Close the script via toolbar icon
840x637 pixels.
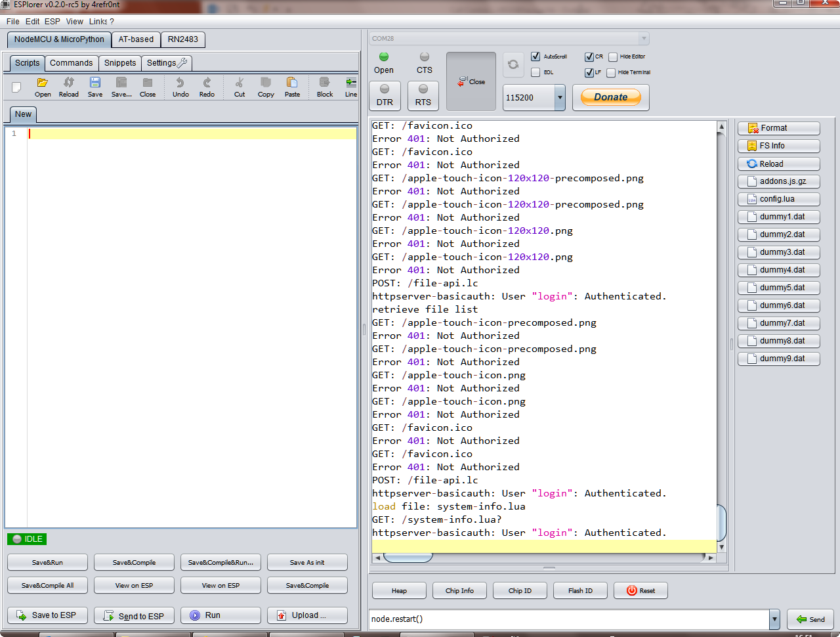pyautogui.click(x=148, y=87)
